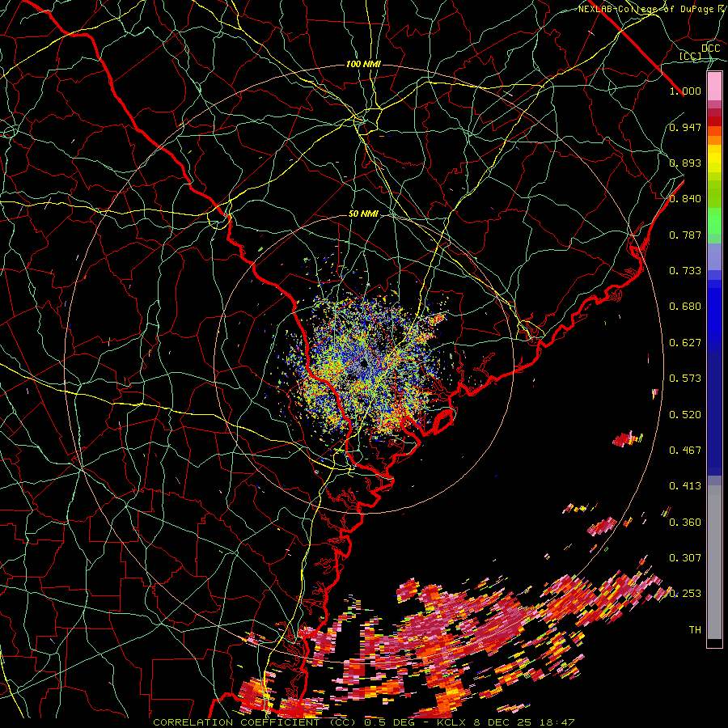Select the 0.840 scale value
The width and height of the screenshot is (728, 728).
pos(685,199)
